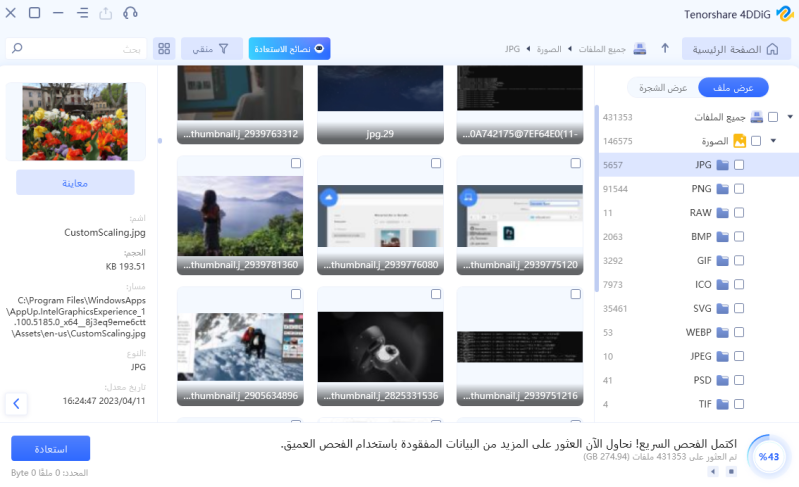Click the RAW folder icon
Viewport: 799px width, 487px height.
point(723,213)
